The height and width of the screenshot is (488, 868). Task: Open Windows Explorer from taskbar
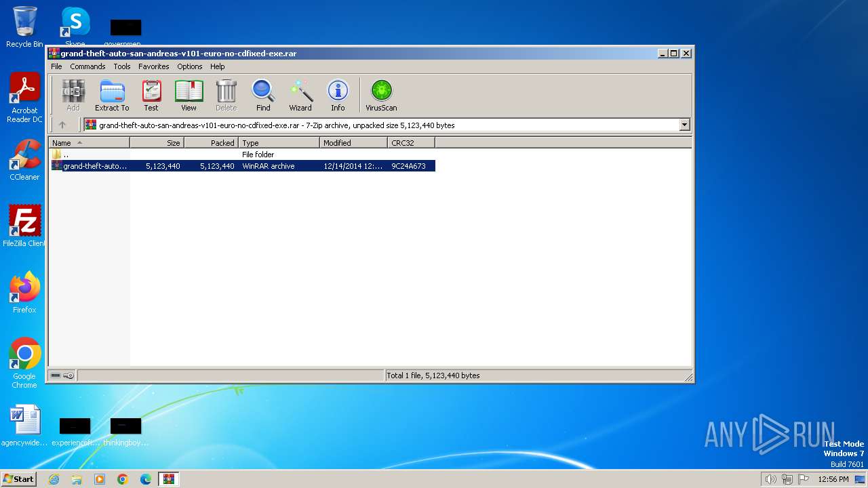(77, 479)
